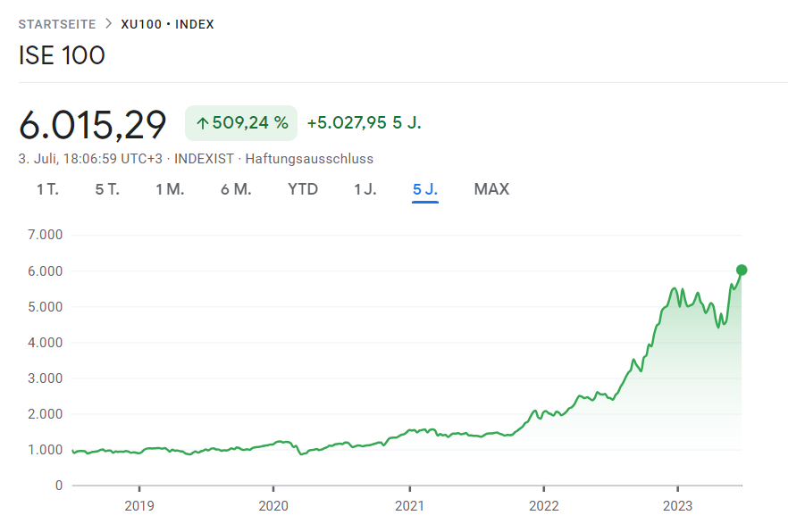Switch chart to YTD range
Image resolution: width=788 pixels, height=532 pixels.
point(303,189)
